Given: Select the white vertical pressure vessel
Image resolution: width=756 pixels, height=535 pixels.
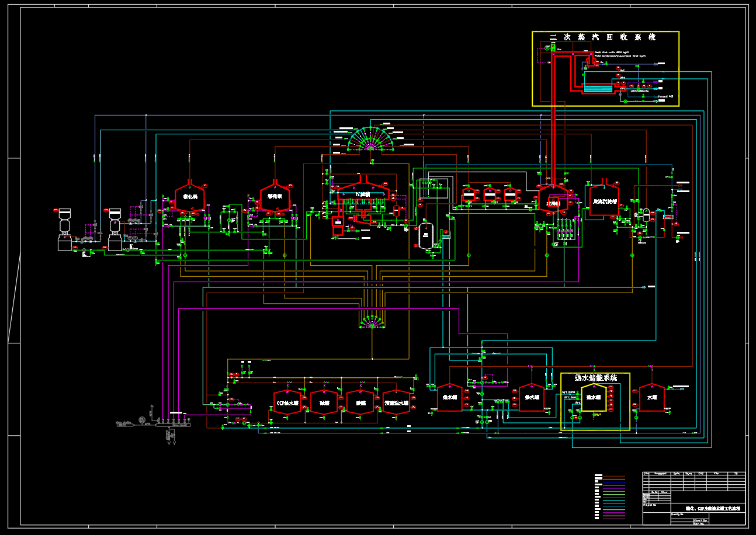Looking at the screenshot, I should 425,235.
